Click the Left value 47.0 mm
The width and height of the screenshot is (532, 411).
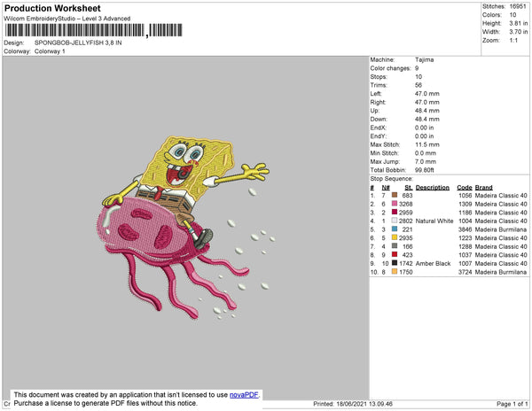pos(426,94)
